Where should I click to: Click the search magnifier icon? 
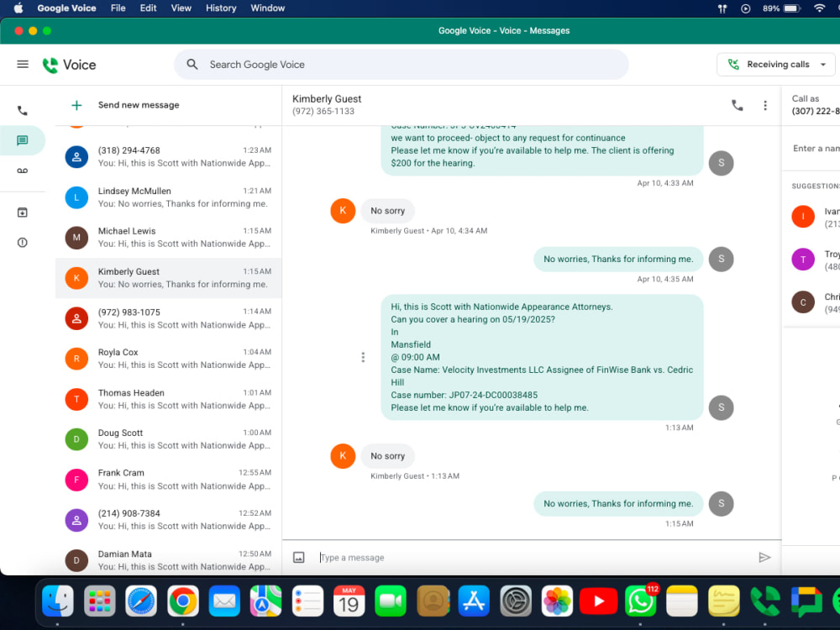pos(192,65)
